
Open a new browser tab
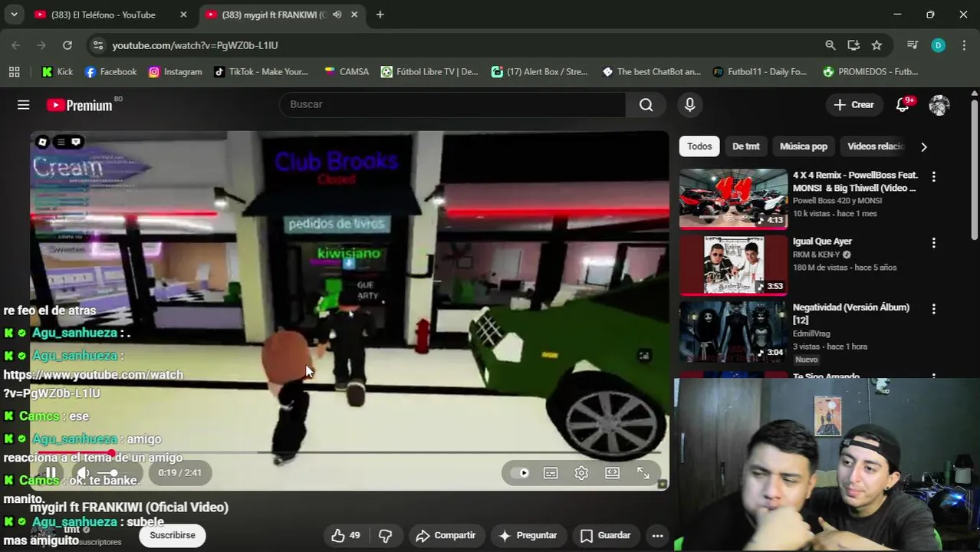380,15
